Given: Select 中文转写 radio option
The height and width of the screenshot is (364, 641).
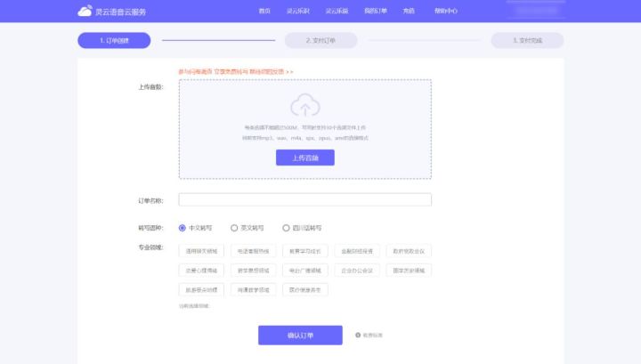Looking at the screenshot, I should click(183, 228).
